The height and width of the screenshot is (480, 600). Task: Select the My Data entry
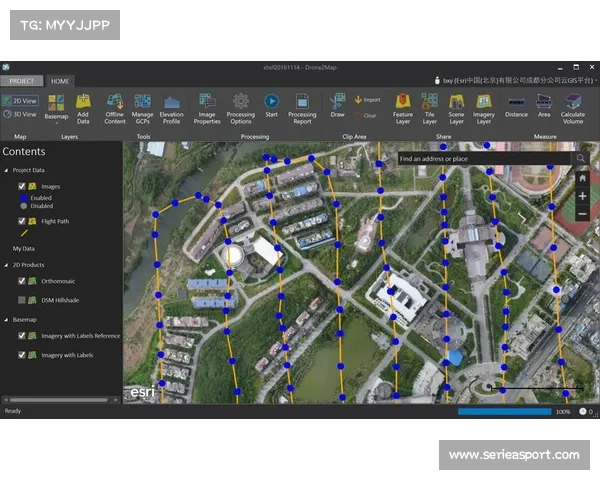tap(24, 248)
